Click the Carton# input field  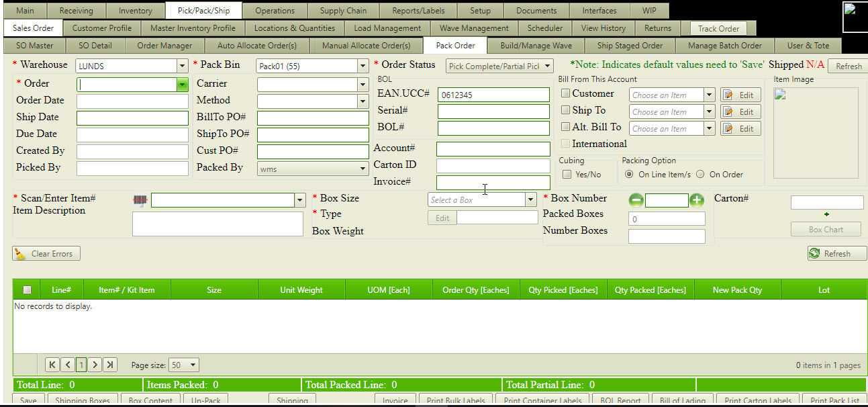(x=827, y=202)
